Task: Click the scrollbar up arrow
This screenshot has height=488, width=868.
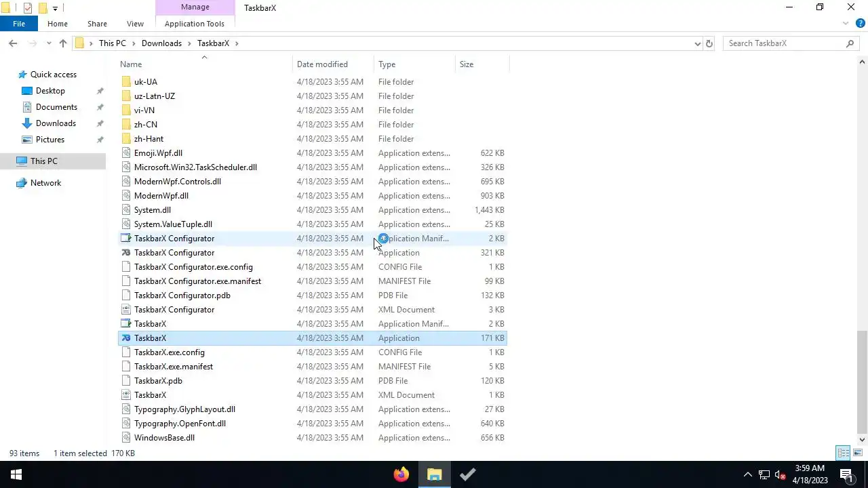Action: pos(862,62)
